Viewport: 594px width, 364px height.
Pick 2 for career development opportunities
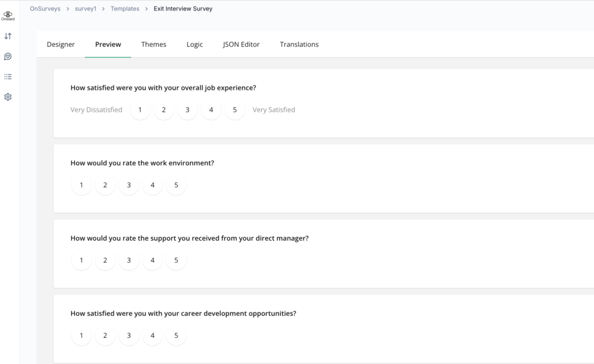[x=105, y=336]
